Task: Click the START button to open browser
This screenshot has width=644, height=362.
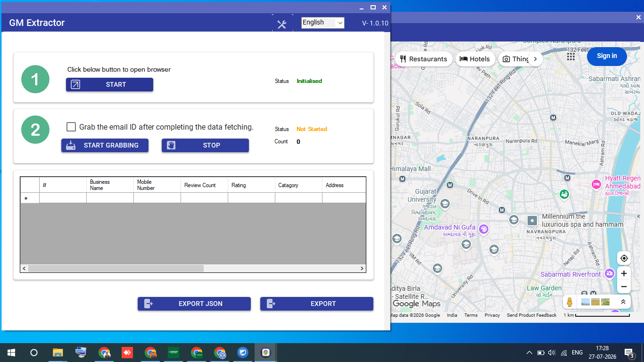Action: 109,84
